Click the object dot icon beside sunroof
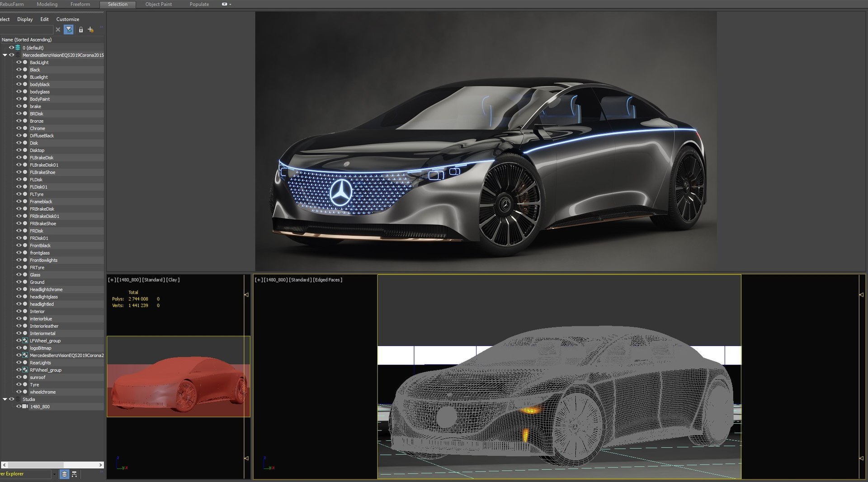Viewport: 868px width, 482px height. (25, 378)
